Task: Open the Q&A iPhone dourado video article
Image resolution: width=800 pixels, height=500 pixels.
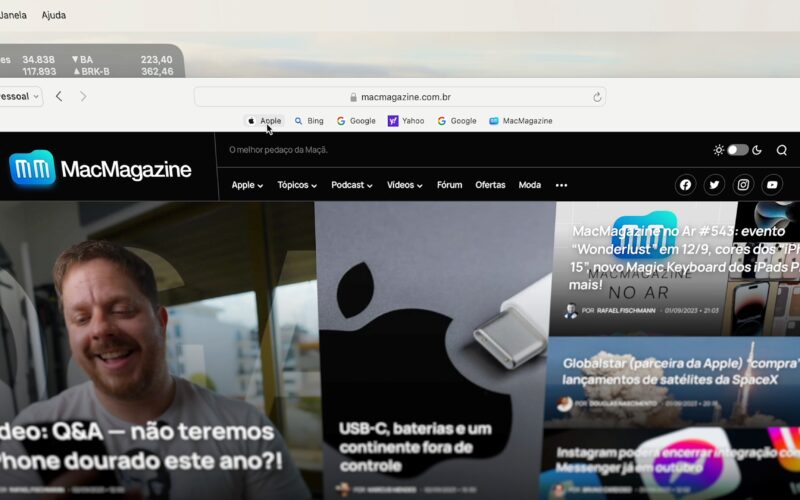Action: [141, 446]
